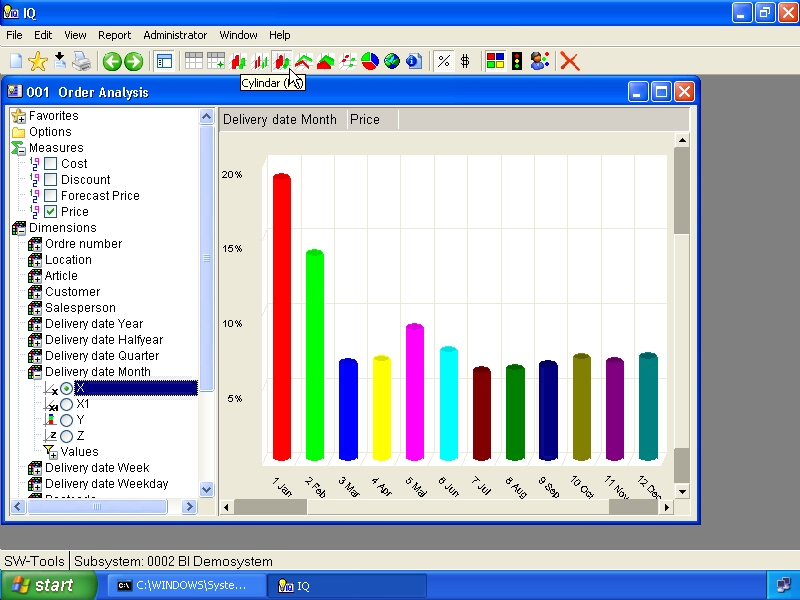Toggle currency value display icon
The height and width of the screenshot is (600, 800).
[465, 62]
